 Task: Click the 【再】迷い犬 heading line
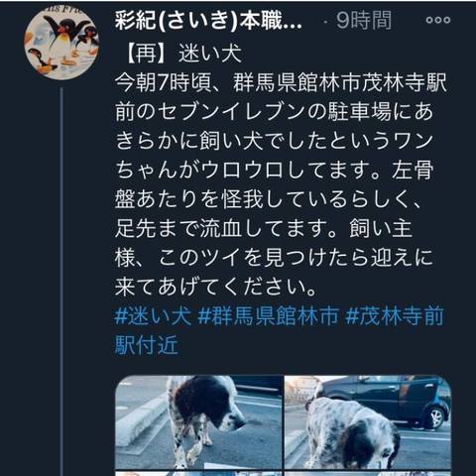coord(182,54)
